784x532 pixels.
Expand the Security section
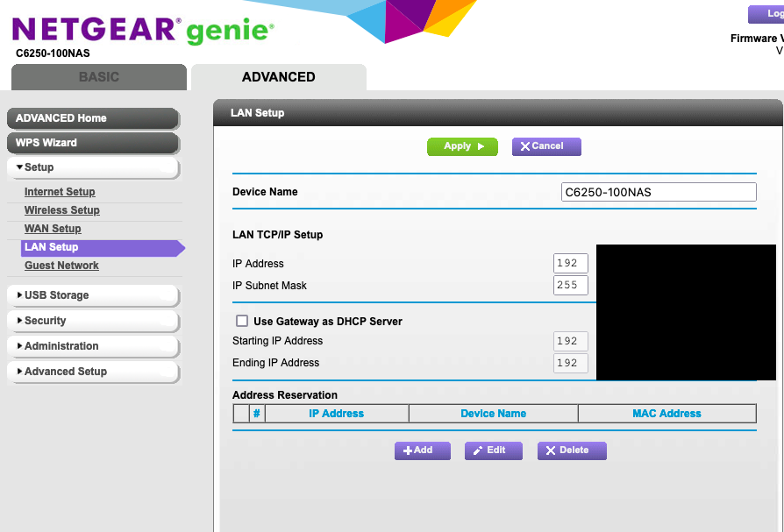93,321
